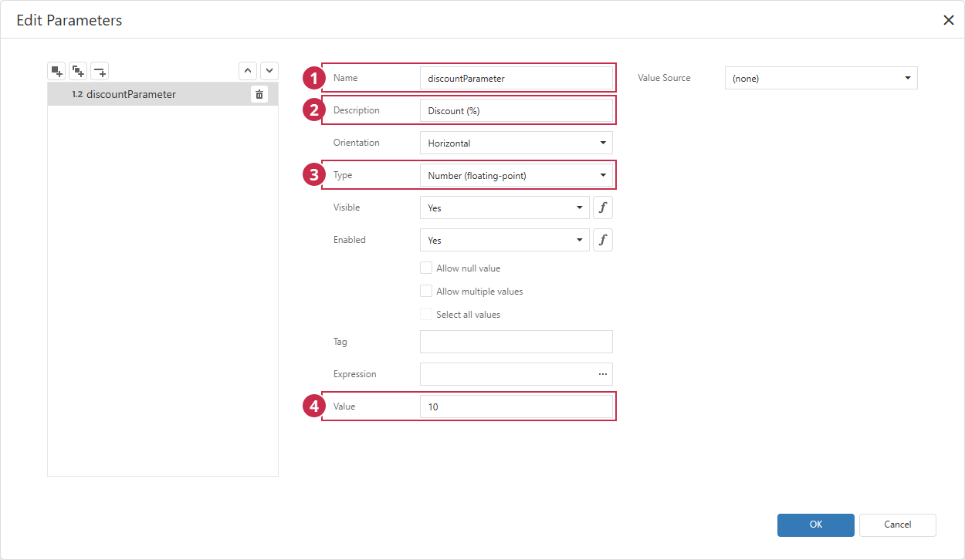Move selected parameter up

click(247, 71)
